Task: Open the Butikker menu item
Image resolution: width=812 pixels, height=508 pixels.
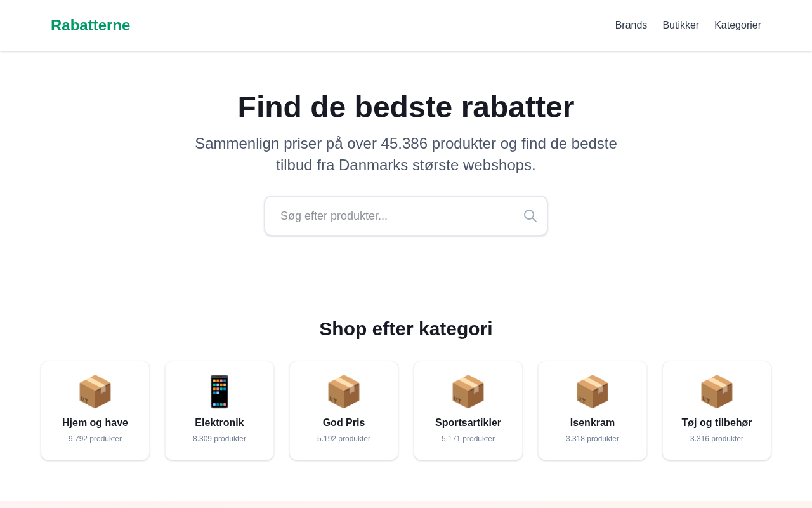Action: click(x=681, y=25)
